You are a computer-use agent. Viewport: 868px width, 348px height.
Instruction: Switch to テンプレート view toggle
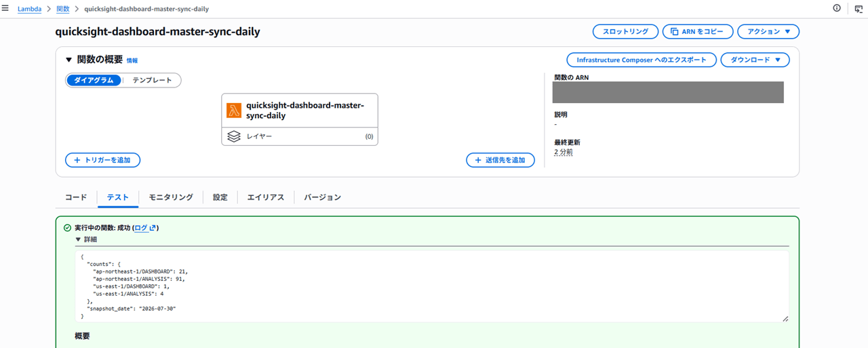[x=152, y=80]
